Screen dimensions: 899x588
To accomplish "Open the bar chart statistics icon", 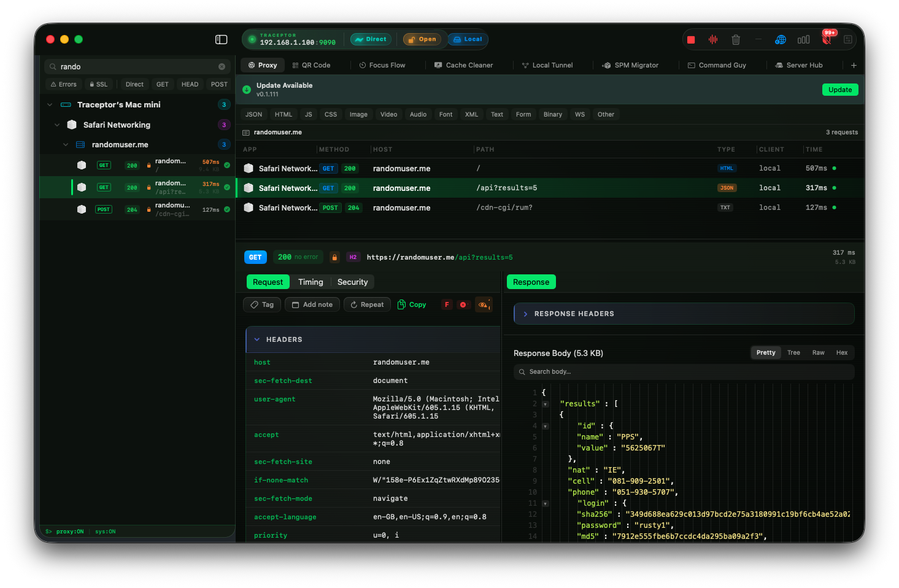I will (x=803, y=40).
